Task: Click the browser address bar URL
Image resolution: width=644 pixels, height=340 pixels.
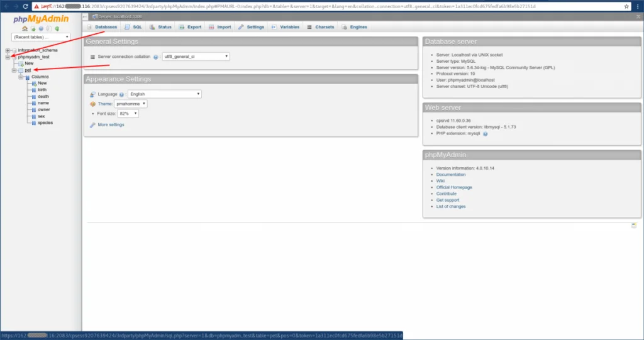Action: pyautogui.click(x=287, y=6)
